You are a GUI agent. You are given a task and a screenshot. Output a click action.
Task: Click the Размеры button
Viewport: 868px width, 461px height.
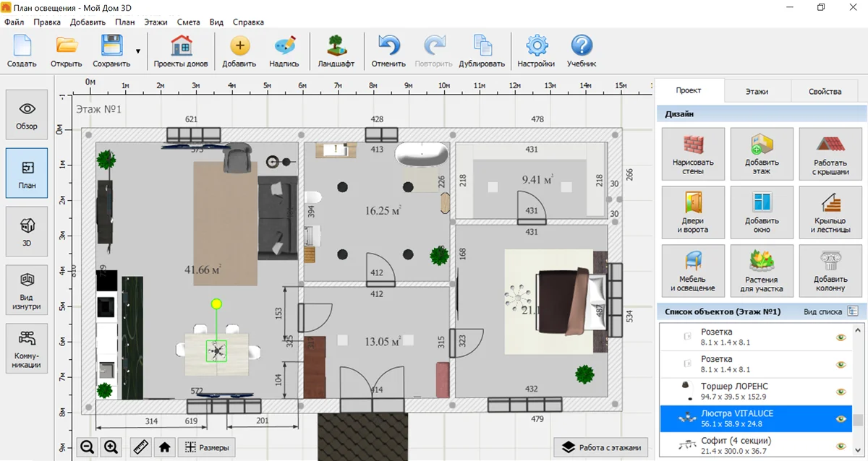pyautogui.click(x=207, y=447)
